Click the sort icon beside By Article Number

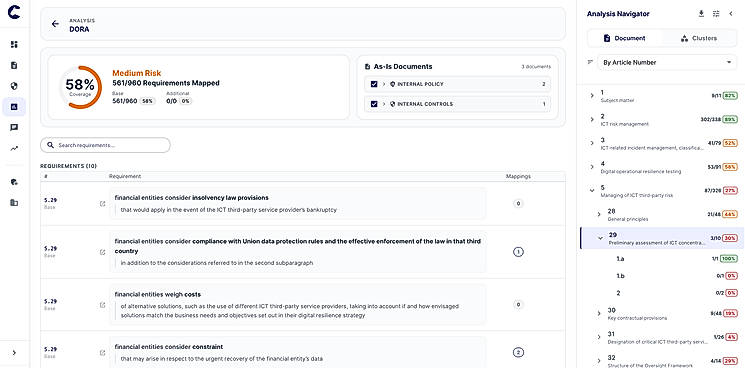591,62
